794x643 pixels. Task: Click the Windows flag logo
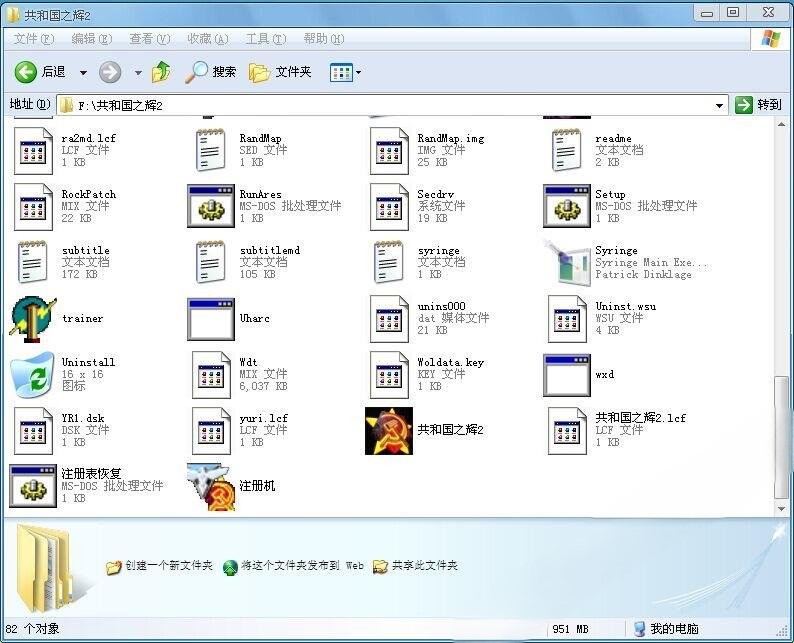click(x=771, y=38)
